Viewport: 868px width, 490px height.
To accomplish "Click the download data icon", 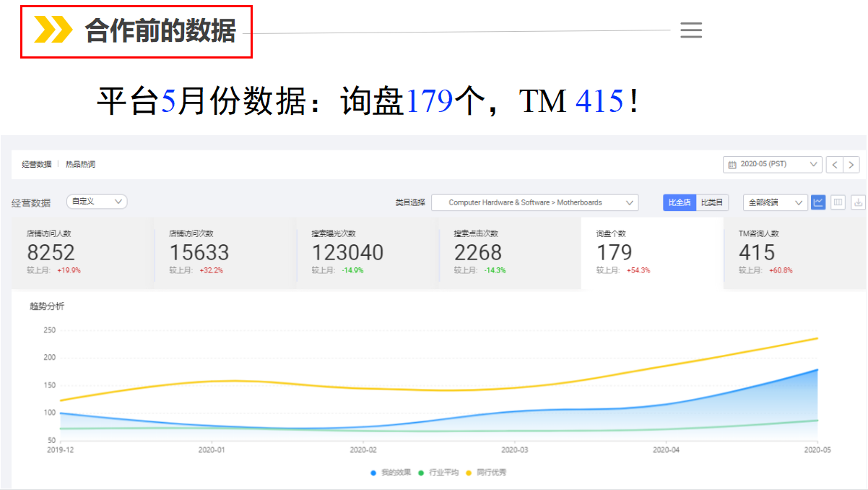I will (x=858, y=202).
